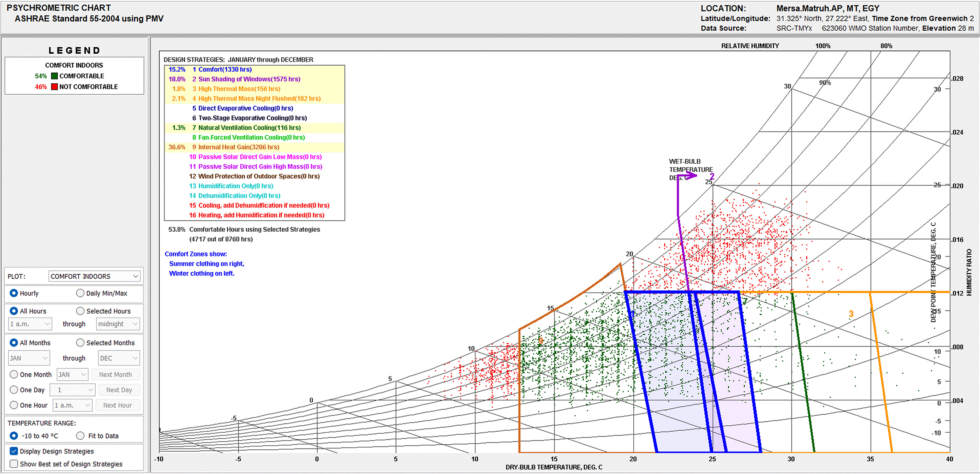Enable Show Best set of Design Strategies
Viewport: 980px width, 474px height.
coord(14,464)
